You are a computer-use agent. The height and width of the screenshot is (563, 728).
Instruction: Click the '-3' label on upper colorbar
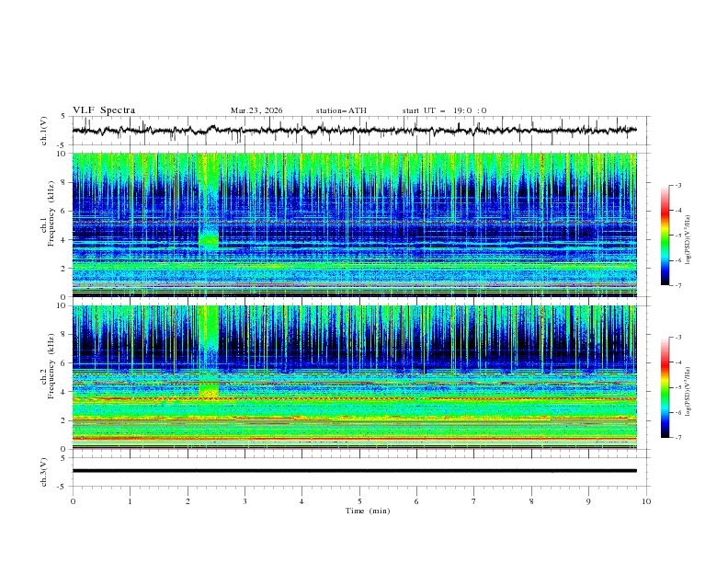tap(678, 185)
